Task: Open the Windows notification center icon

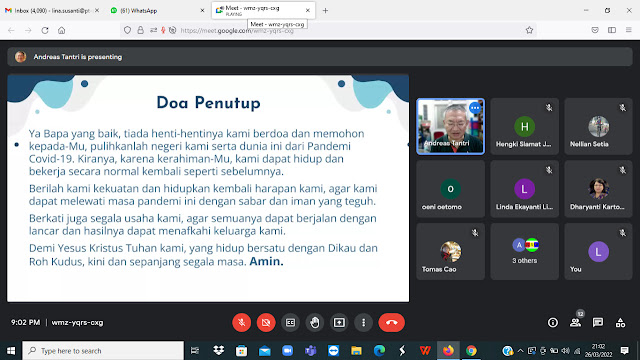Action: 624,351
